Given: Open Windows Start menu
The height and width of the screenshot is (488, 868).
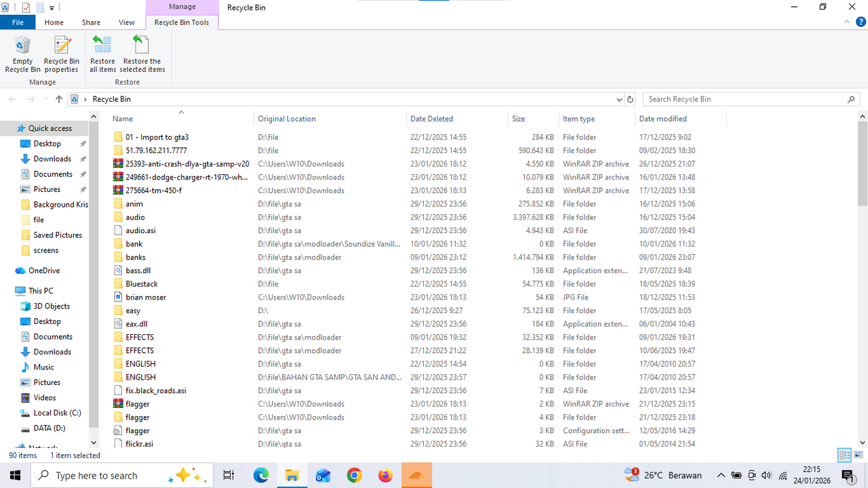Looking at the screenshot, I should pyautogui.click(x=16, y=475).
